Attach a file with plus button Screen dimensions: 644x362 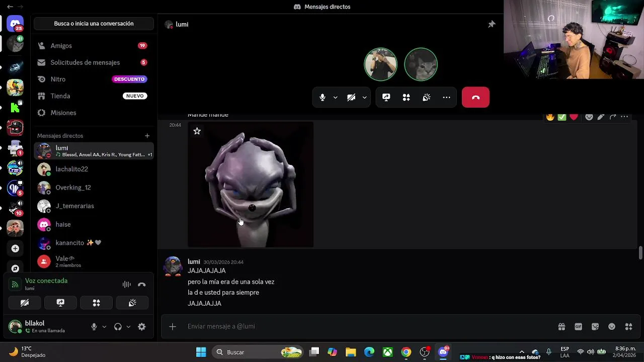click(173, 327)
